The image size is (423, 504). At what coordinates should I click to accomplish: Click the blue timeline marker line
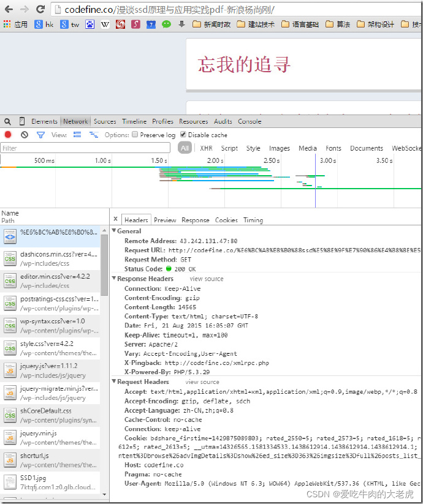pyautogui.click(x=315, y=181)
